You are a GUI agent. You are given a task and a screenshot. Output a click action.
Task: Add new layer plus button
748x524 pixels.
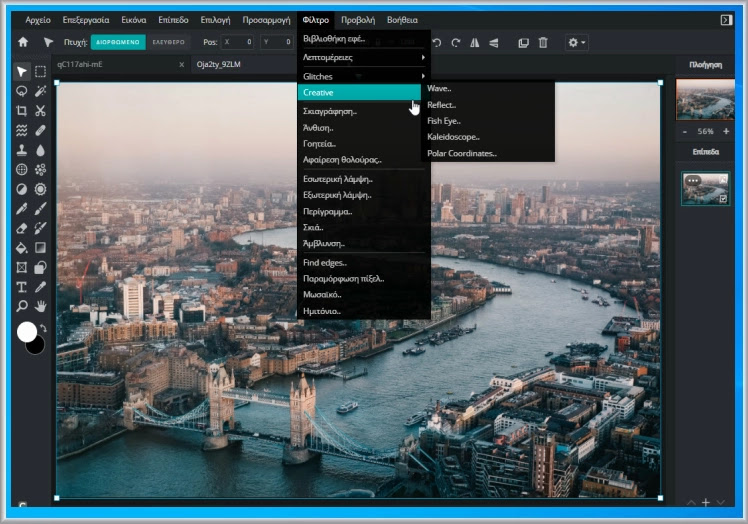click(706, 503)
